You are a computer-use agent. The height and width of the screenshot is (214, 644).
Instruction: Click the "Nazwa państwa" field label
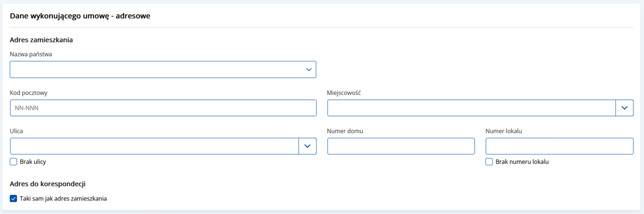31,54
